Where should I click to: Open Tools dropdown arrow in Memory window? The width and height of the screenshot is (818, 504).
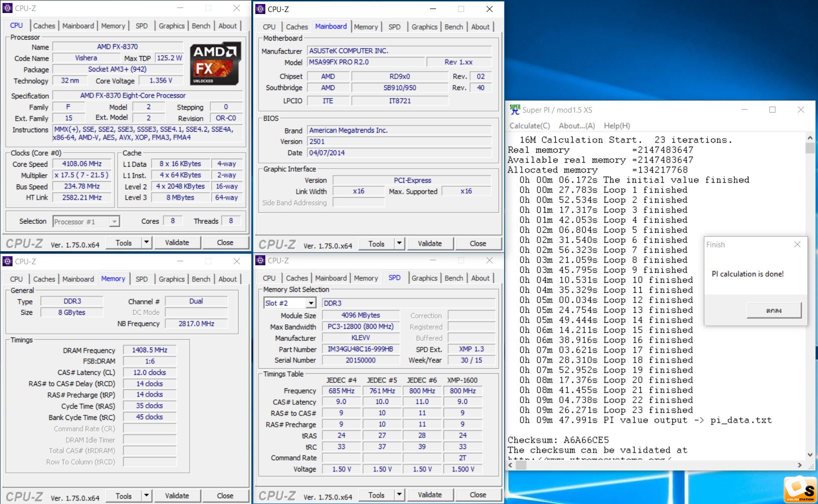[x=146, y=496]
